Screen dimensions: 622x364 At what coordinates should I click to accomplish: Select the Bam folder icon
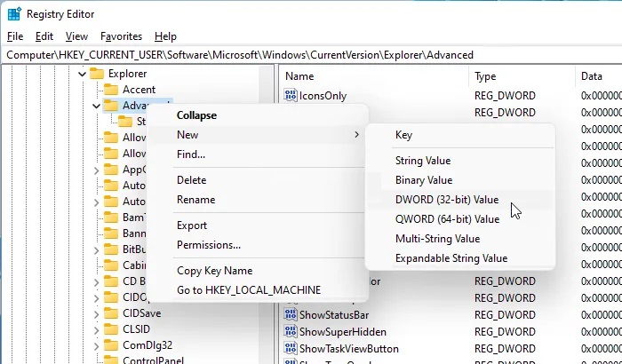(x=111, y=218)
